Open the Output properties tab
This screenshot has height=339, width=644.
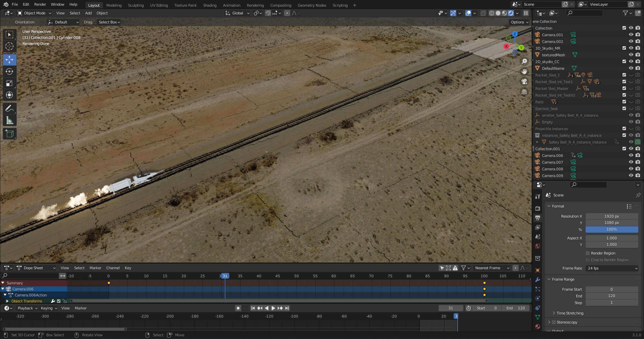[537, 218]
